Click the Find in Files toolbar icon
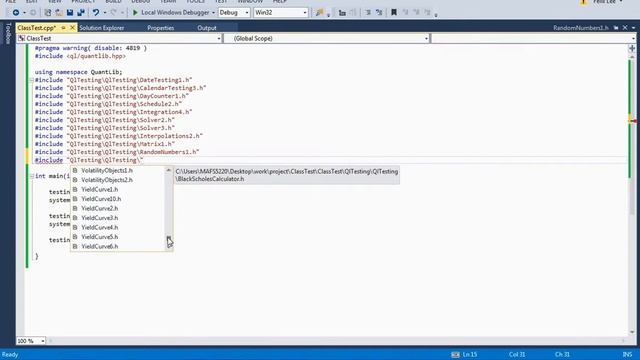Image resolution: width=640 pixels, height=360 pixels. pos(320,13)
